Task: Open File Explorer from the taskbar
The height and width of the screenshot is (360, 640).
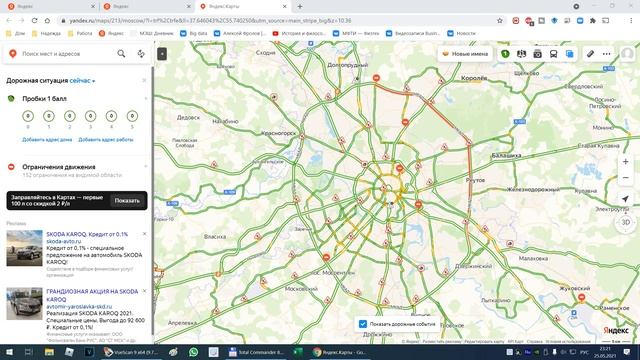Action: point(49,352)
